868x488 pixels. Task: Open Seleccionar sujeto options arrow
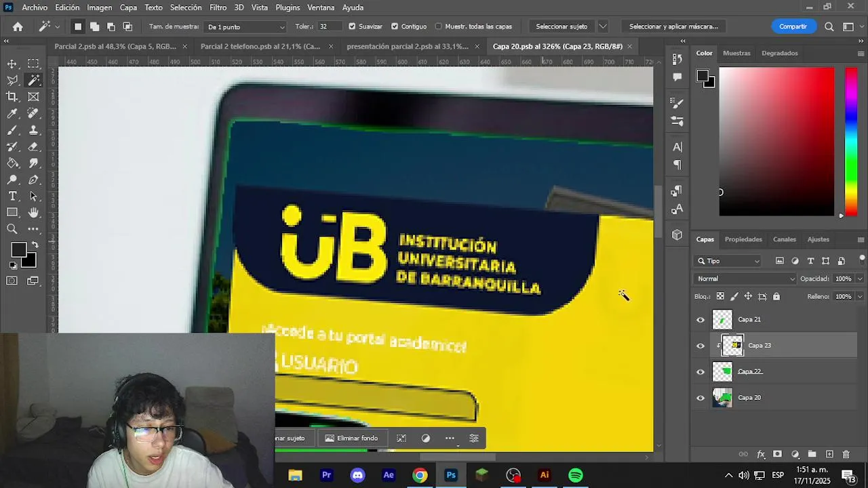603,26
